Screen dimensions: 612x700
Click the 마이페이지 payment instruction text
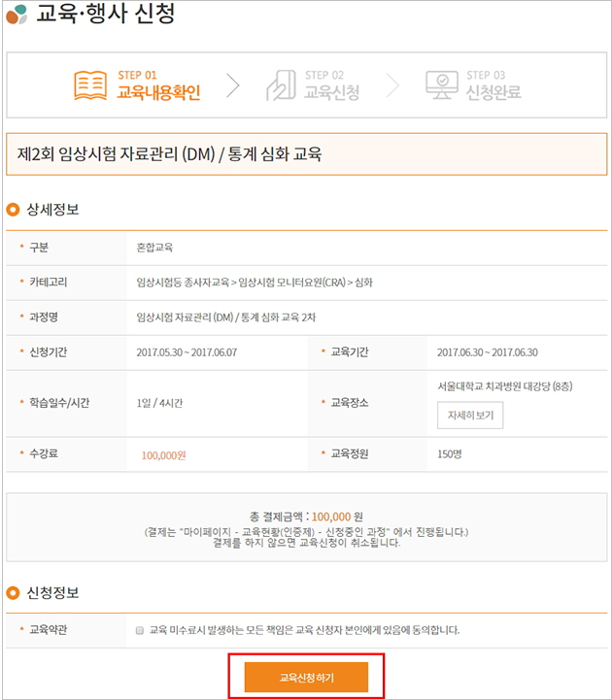[x=306, y=532]
